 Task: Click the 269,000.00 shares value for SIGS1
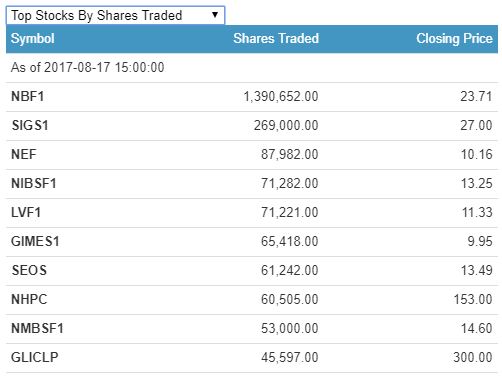(286, 126)
